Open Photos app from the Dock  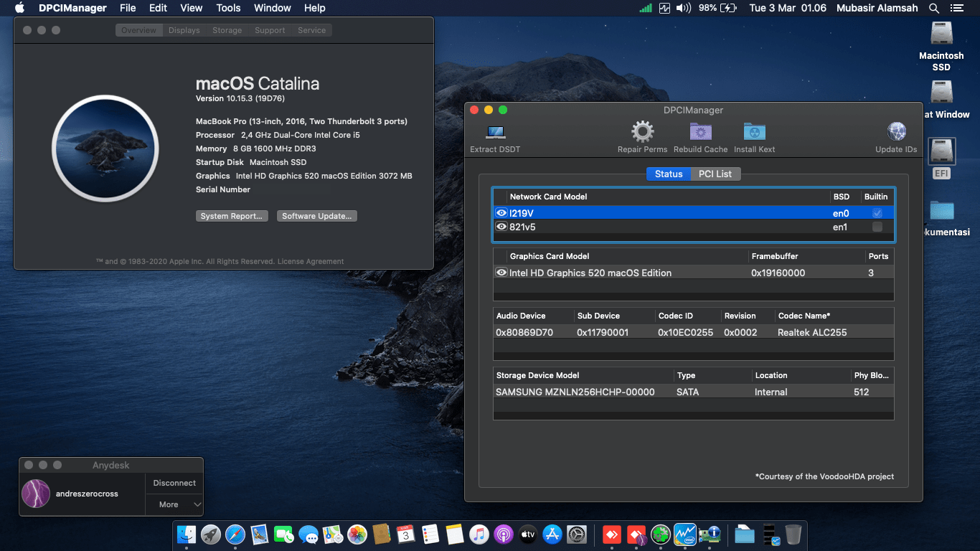pos(357,534)
